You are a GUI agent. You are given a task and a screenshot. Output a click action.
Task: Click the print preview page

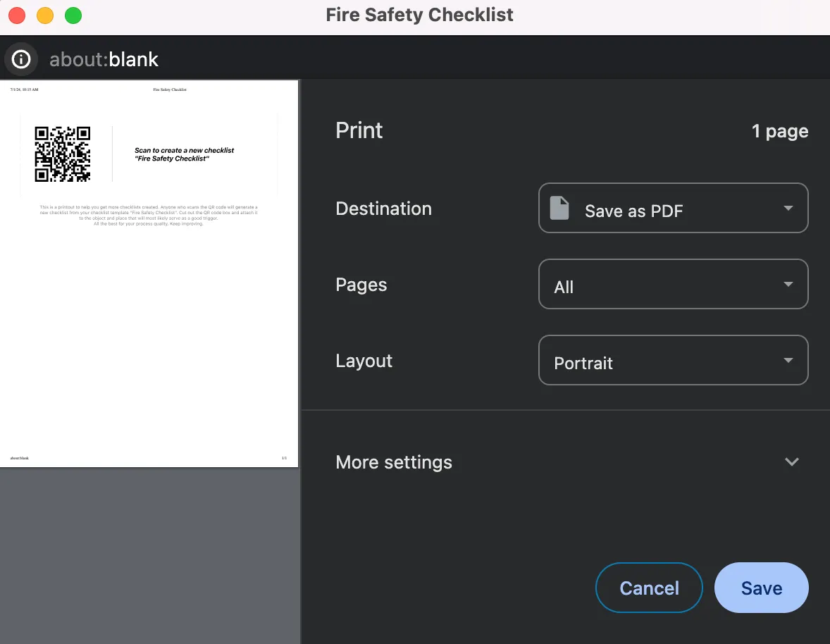(x=149, y=273)
